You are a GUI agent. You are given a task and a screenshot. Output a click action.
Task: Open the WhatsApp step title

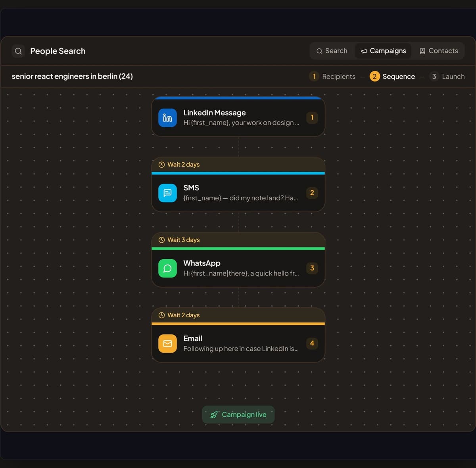coord(202,263)
